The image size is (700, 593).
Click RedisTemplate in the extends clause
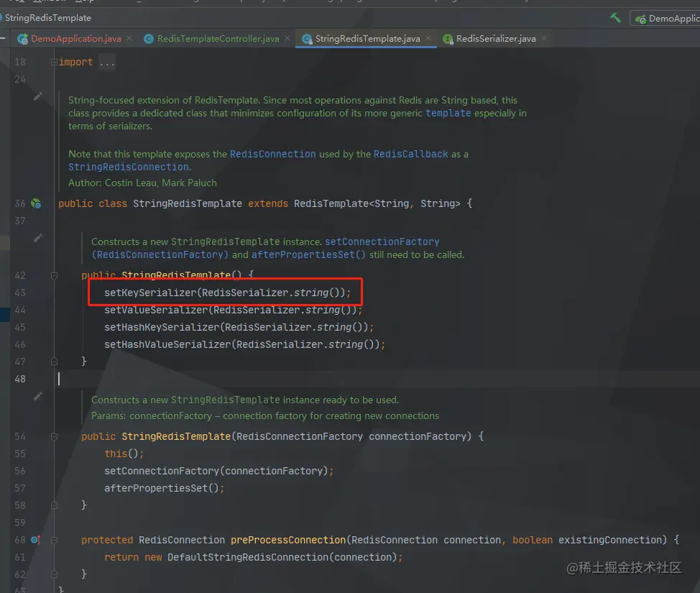(x=331, y=203)
